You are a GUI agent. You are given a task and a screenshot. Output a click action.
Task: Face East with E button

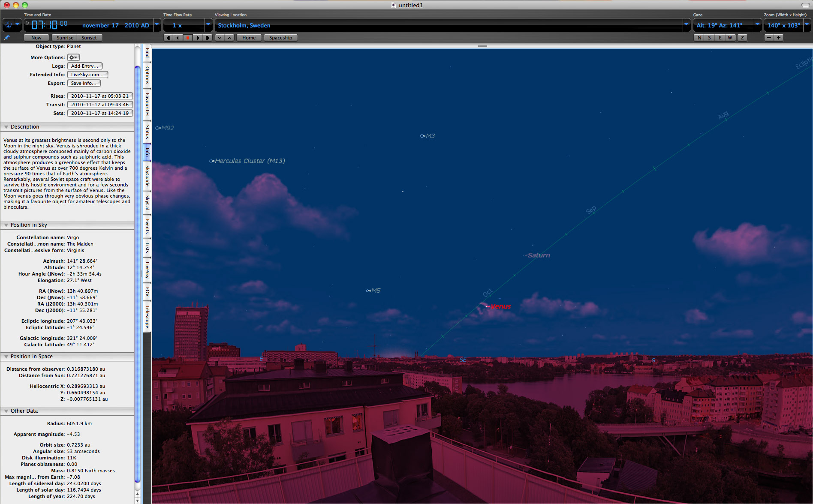point(720,38)
